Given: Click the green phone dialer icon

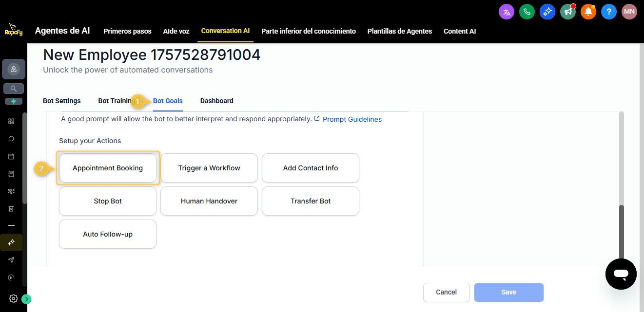Looking at the screenshot, I should point(527,12).
